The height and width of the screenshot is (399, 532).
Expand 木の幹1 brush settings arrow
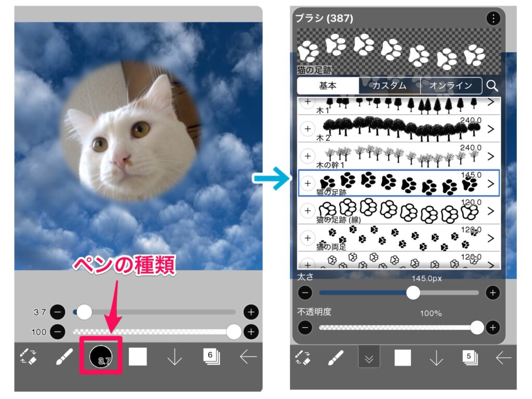pos(490,156)
